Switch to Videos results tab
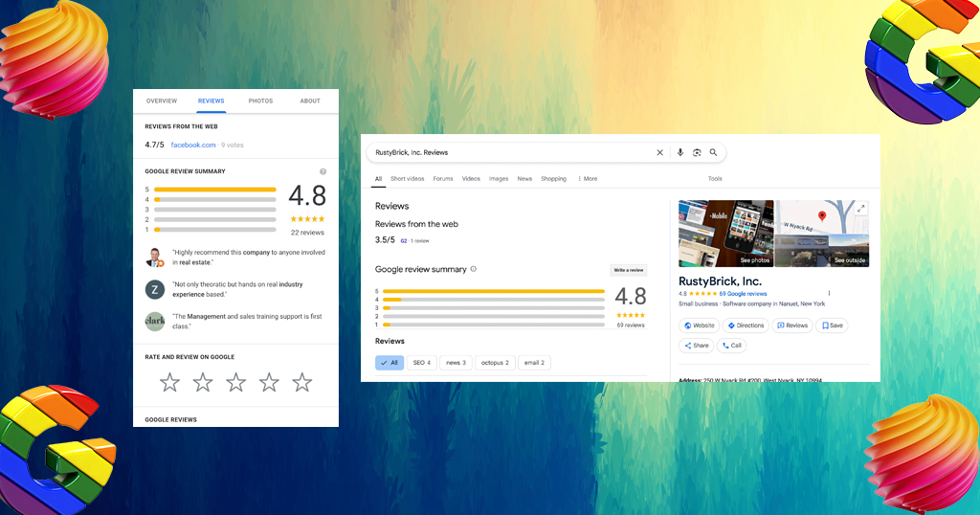 (x=471, y=179)
